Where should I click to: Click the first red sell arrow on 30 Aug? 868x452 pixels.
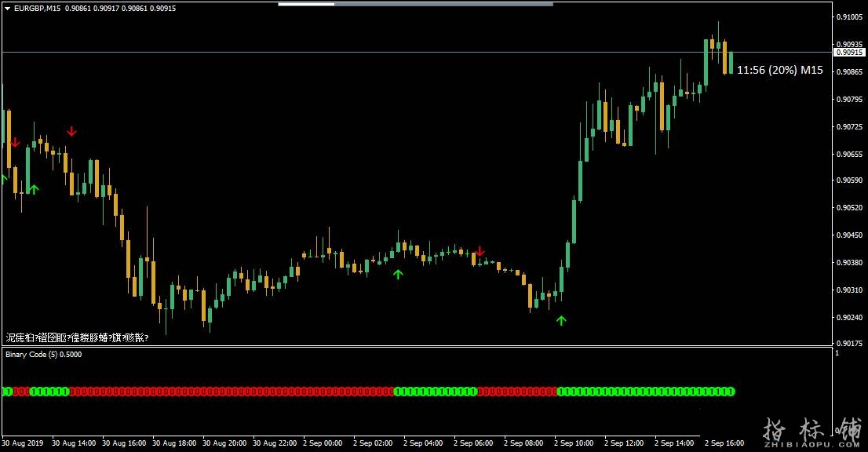15,142
